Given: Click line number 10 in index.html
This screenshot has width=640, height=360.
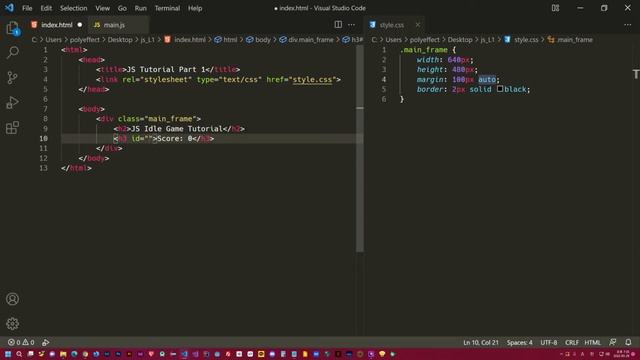Looking at the screenshot, I should 44,138.
